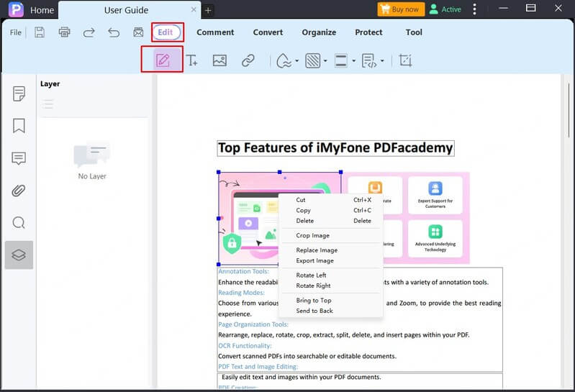Click the layer list options icon
The image size is (575, 392).
click(x=47, y=104)
